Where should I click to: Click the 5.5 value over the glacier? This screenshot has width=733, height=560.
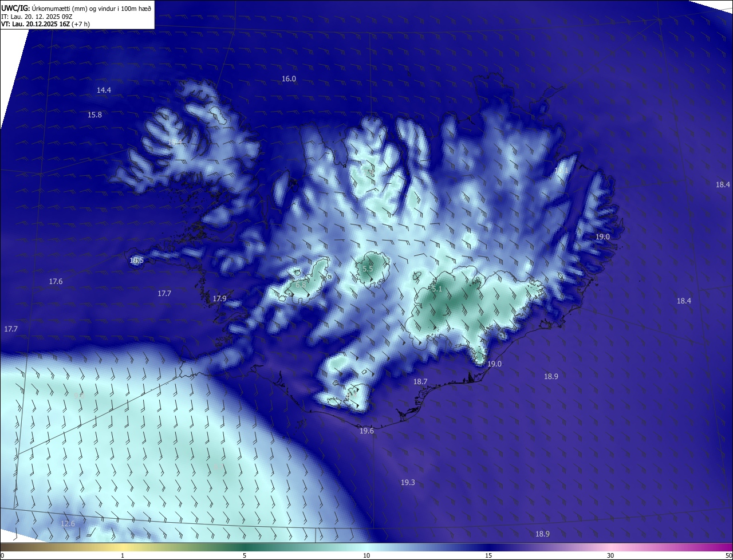coord(368,269)
